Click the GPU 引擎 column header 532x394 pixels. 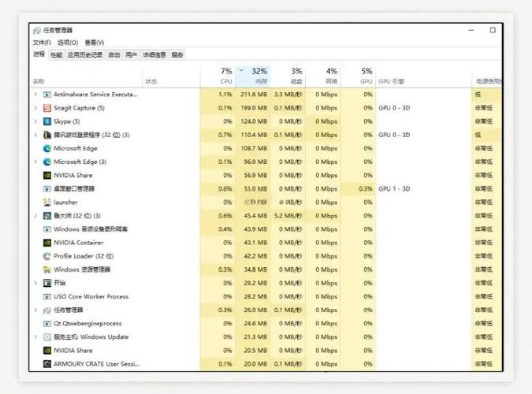[423, 76]
